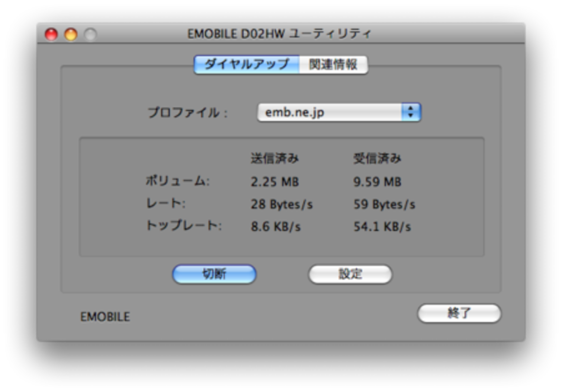
Task: Click the トップレート: row label
Action: tap(184, 226)
